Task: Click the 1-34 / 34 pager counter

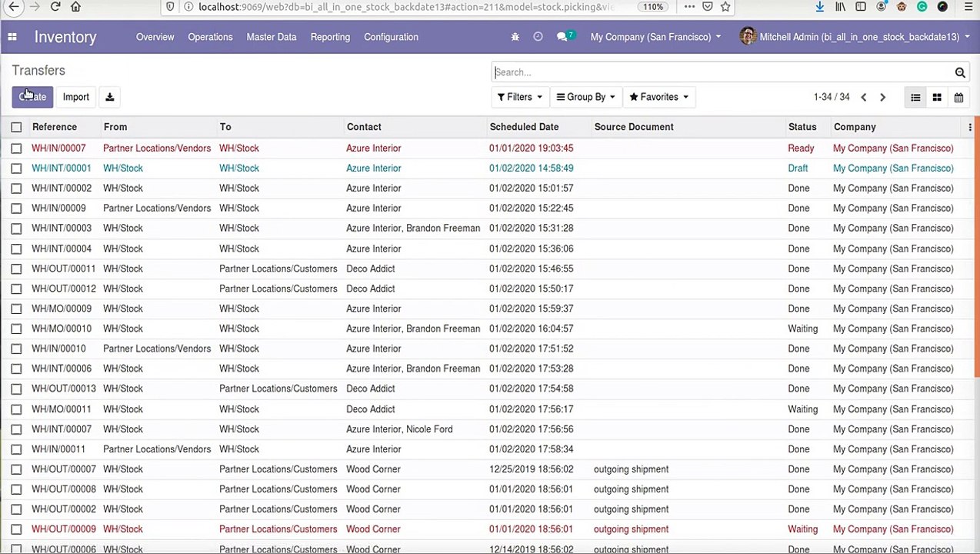Action: 832,97
